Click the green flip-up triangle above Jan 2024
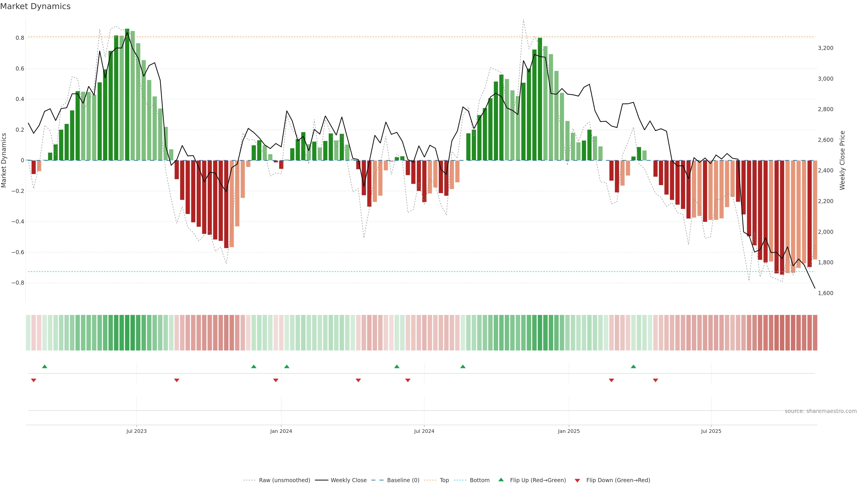 [x=287, y=366]
